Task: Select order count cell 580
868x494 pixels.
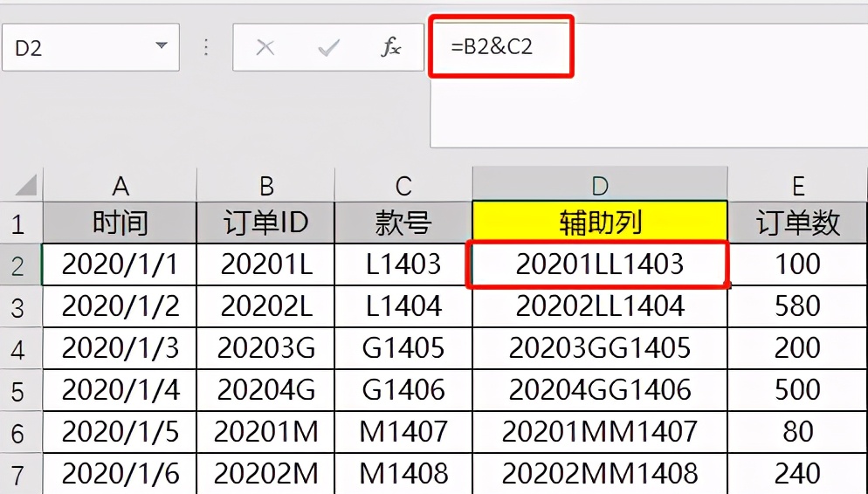Action: [797, 307]
